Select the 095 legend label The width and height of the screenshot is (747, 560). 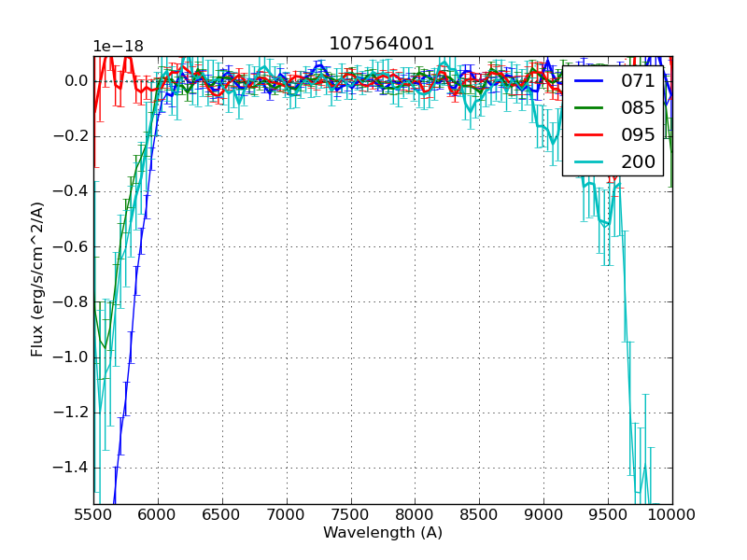pos(638,135)
